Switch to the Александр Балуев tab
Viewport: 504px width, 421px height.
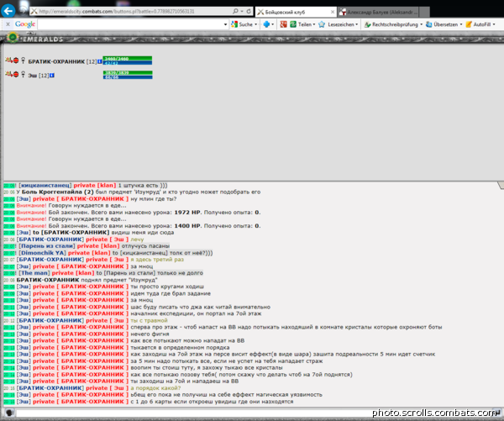pos(378,13)
